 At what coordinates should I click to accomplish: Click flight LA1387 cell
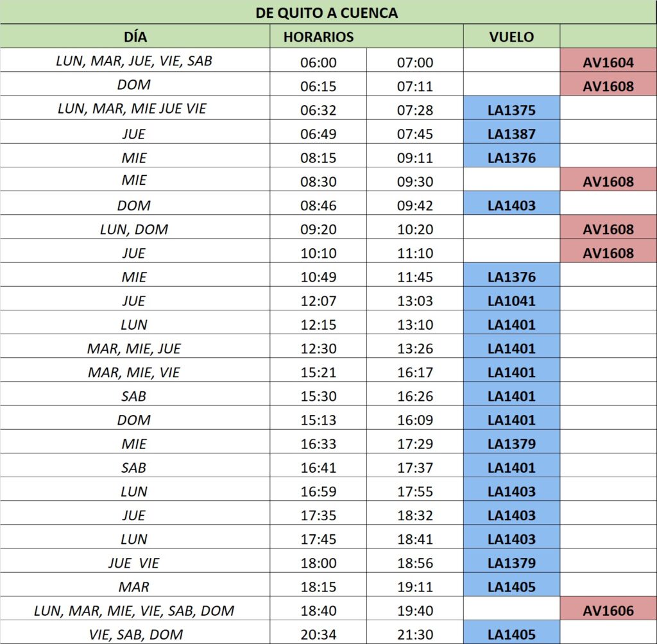[511, 134]
